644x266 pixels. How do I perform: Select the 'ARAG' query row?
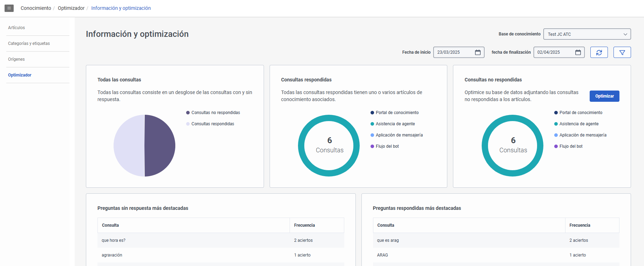tap(496, 255)
